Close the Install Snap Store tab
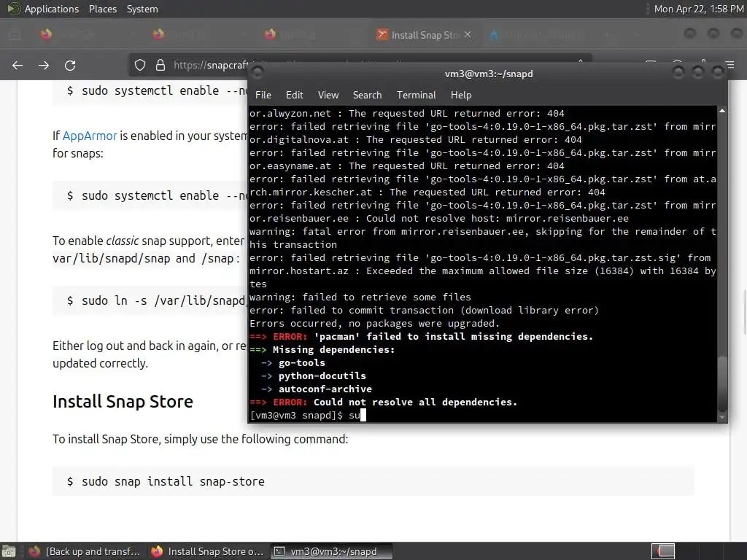The width and height of the screenshot is (747, 560). (x=468, y=34)
